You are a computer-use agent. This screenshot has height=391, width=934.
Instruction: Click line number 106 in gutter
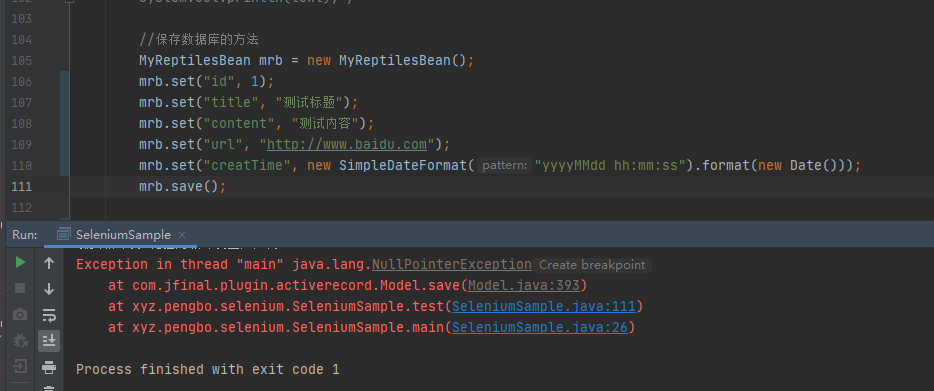[21, 82]
